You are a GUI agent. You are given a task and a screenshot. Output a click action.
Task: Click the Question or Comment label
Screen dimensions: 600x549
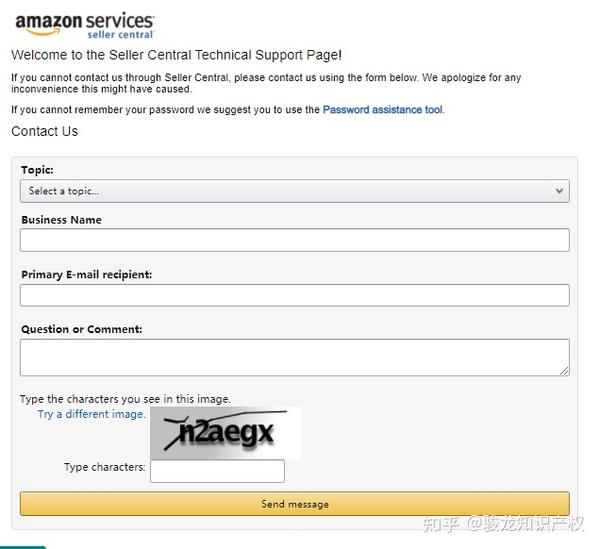(x=82, y=329)
